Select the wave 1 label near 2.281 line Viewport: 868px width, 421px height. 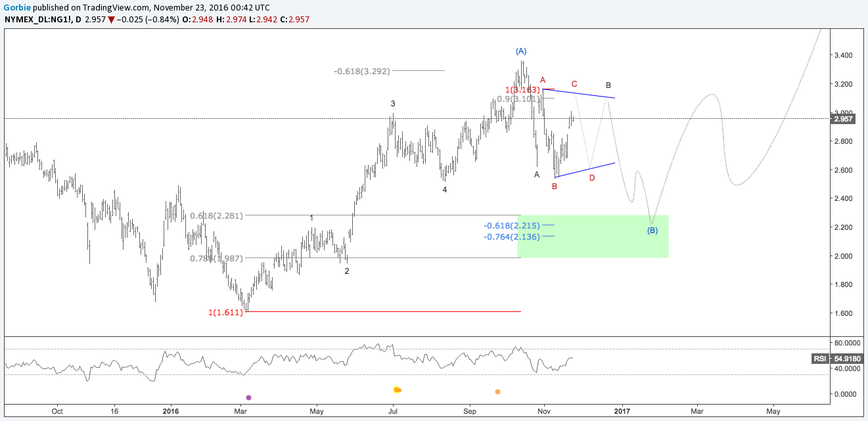click(x=311, y=218)
